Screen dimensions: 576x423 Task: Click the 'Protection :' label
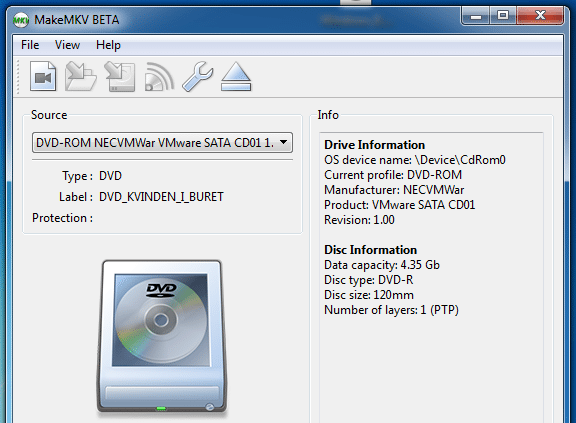point(62,218)
